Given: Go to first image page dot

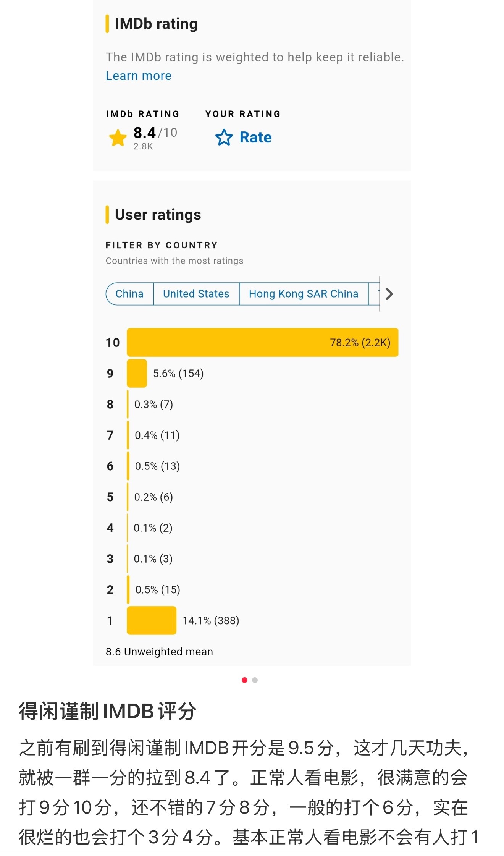Looking at the screenshot, I should tap(245, 680).
